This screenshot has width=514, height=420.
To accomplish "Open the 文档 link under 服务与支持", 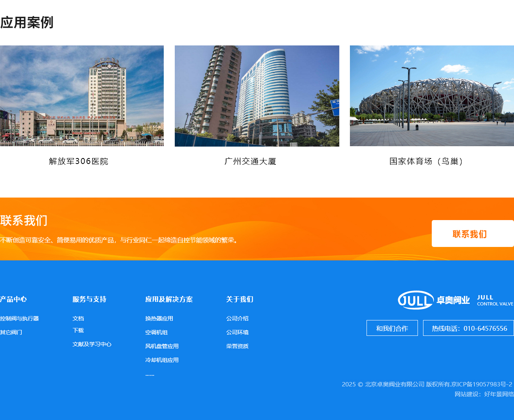I will tap(78, 318).
